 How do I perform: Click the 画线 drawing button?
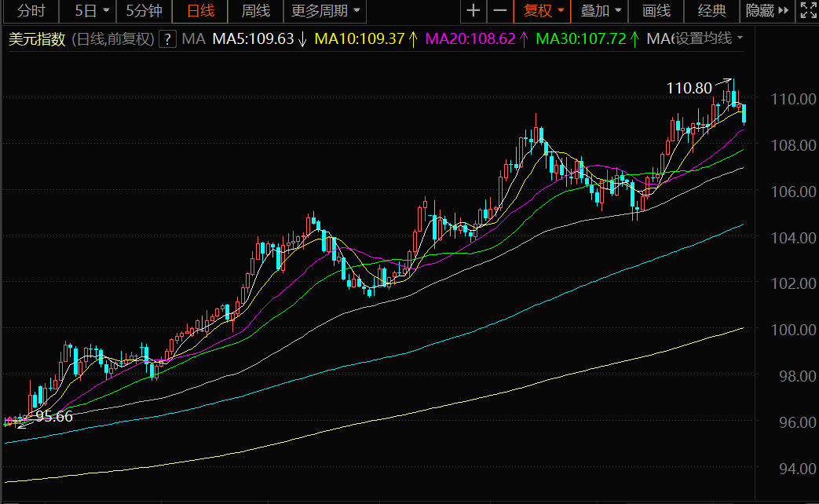[x=656, y=11]
